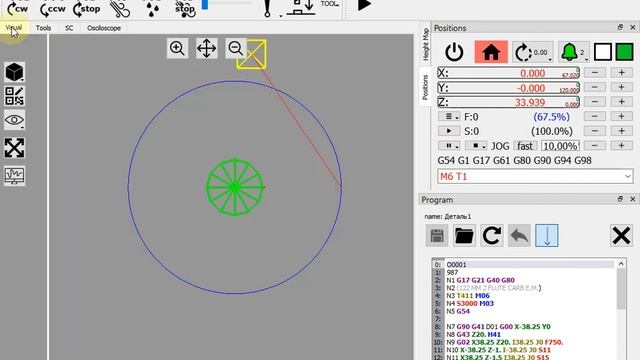Click the undo back arrow icon
Screen dimensions: 640x360
pyautogui.click(x=519, y=236)
